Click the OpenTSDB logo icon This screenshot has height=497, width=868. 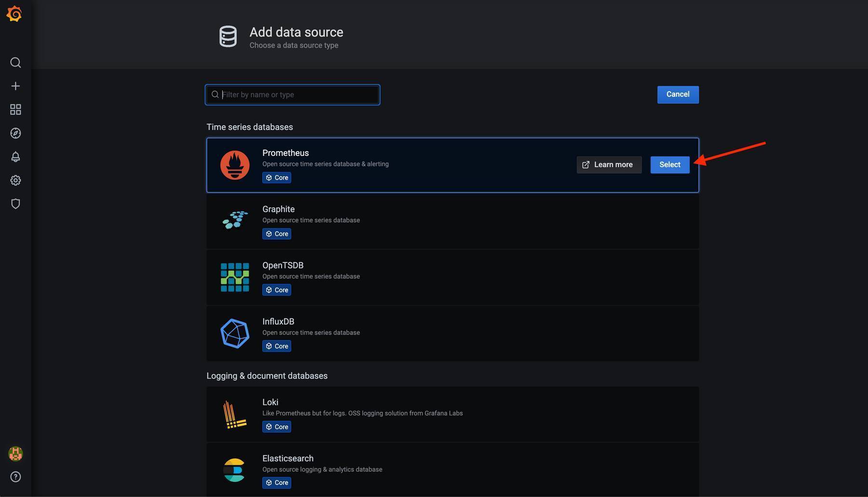tap(235, 277)
